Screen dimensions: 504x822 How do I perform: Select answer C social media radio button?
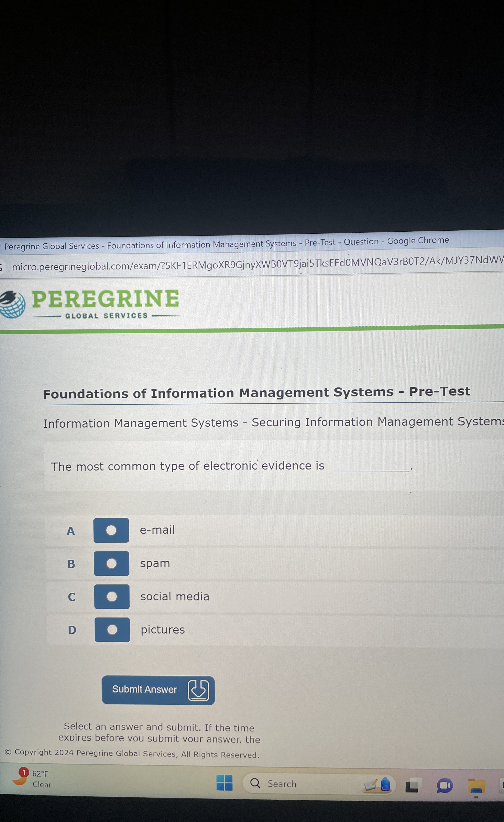pyautogui.click(x=112, y=597)
